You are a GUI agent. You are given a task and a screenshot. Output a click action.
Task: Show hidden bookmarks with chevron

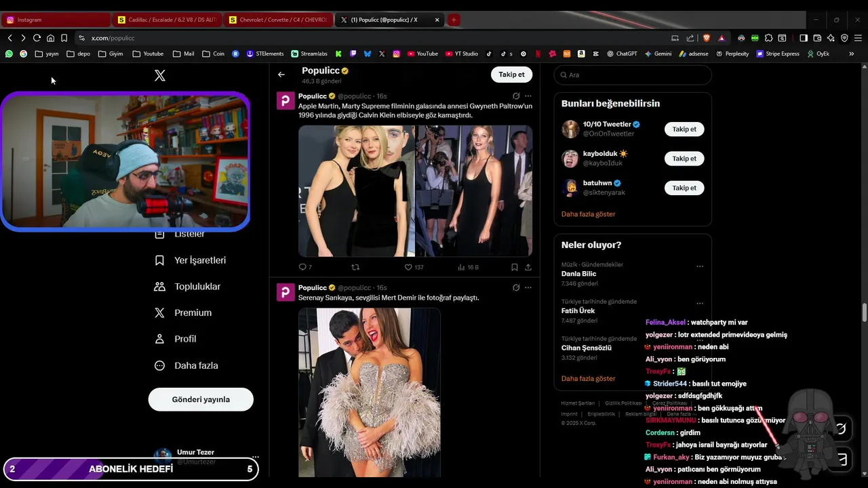852,54
